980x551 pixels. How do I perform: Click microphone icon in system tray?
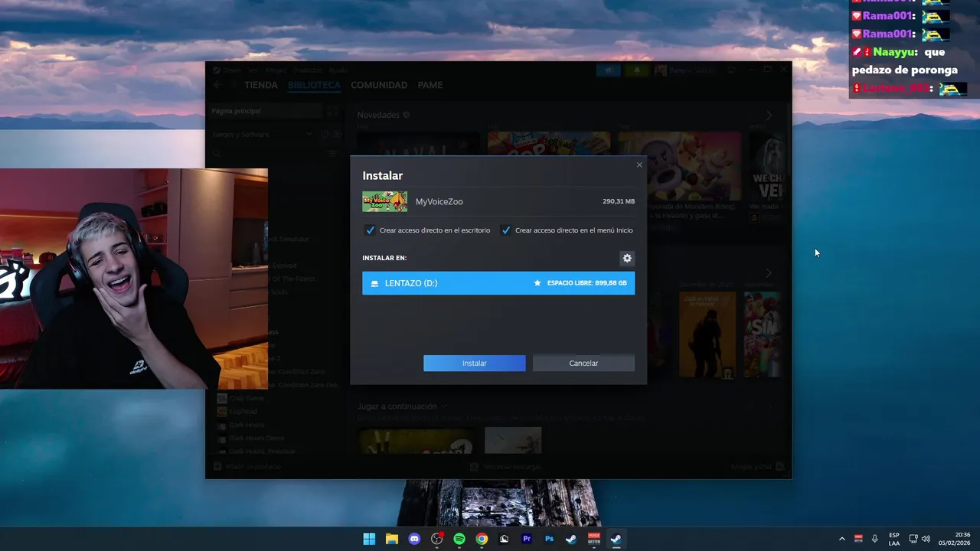pyautogui.click(x=875, y=539)
